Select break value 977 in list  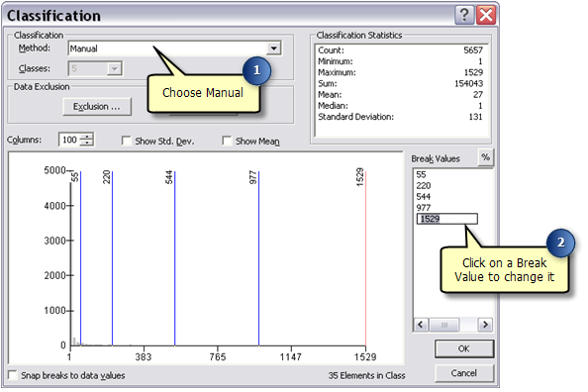pos(424,208)
